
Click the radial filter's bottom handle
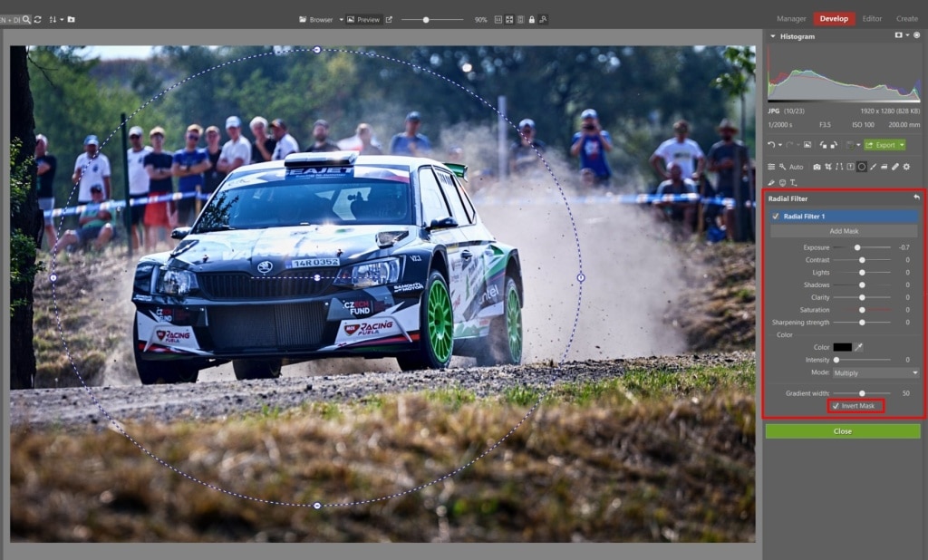317,506
